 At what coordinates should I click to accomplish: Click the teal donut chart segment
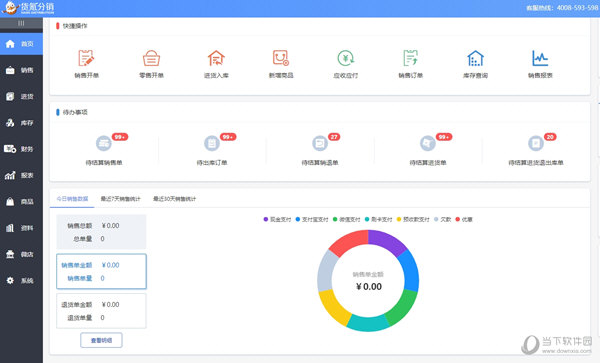[x=368, y=323]
